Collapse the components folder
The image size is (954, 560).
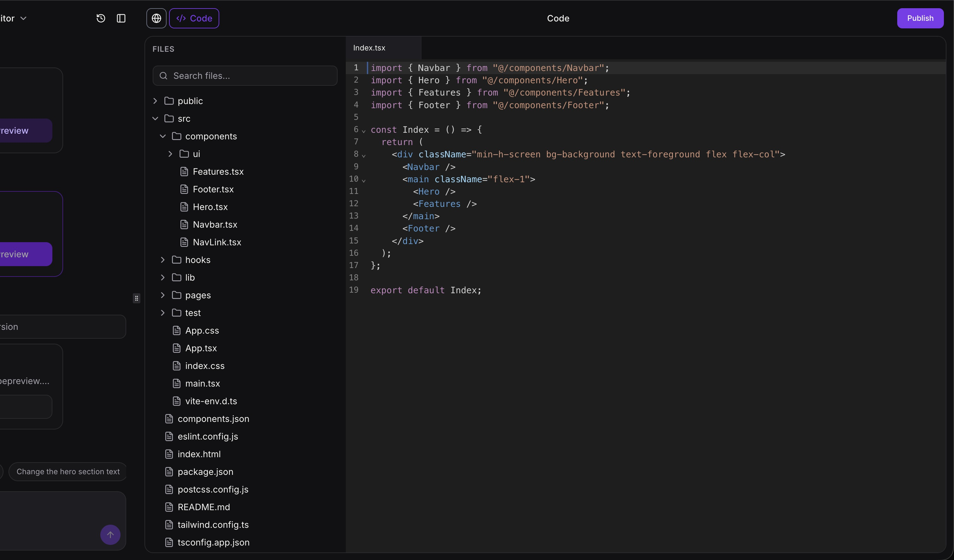click(x=163, y=136)
